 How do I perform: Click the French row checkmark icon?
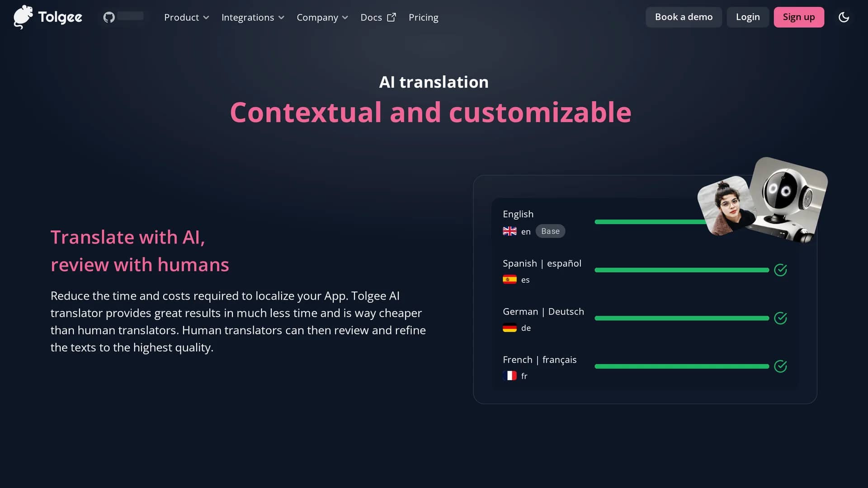click(780, 366)
